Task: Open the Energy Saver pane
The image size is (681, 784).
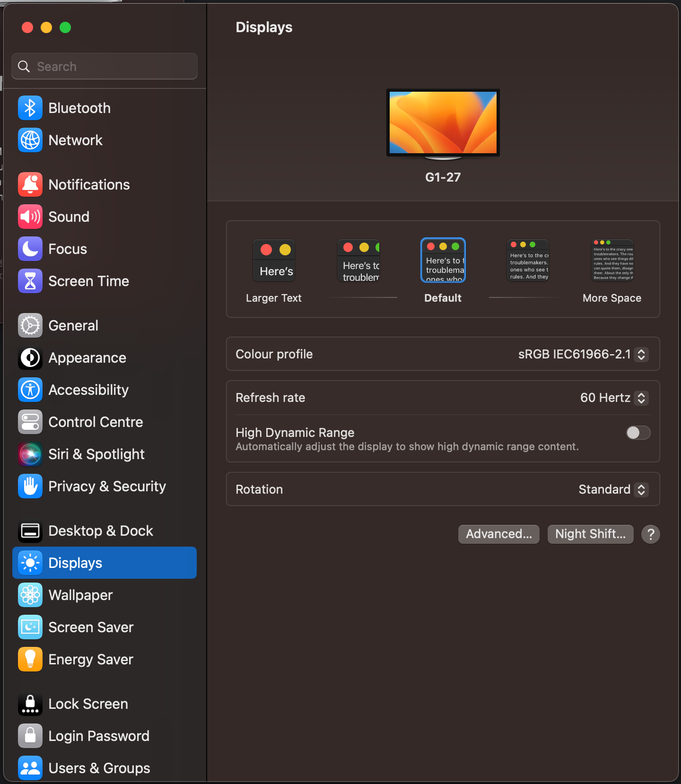Action: coord(105,659)
